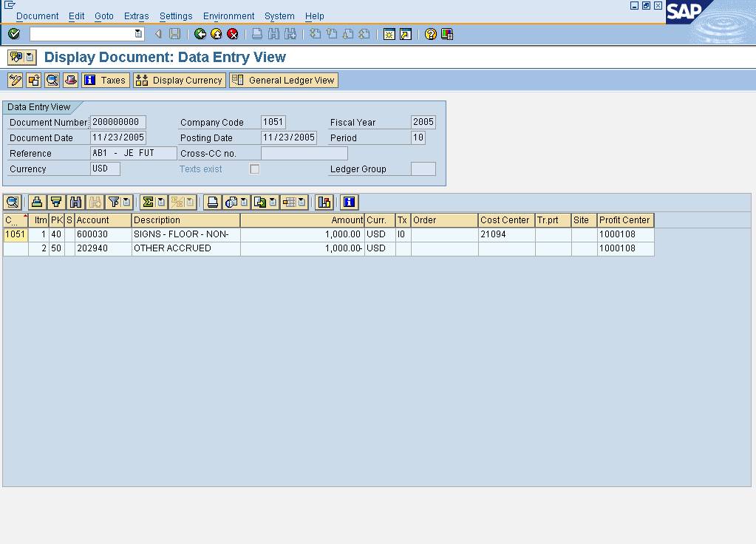
Task: Expand the Set Filter dropdown arrow
Action: (x=126, y=202)
